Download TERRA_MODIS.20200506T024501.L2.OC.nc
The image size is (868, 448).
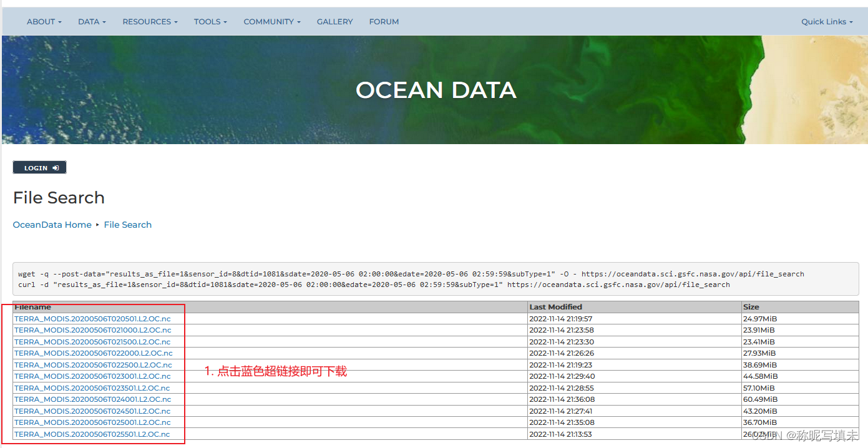tap(92, 411)
